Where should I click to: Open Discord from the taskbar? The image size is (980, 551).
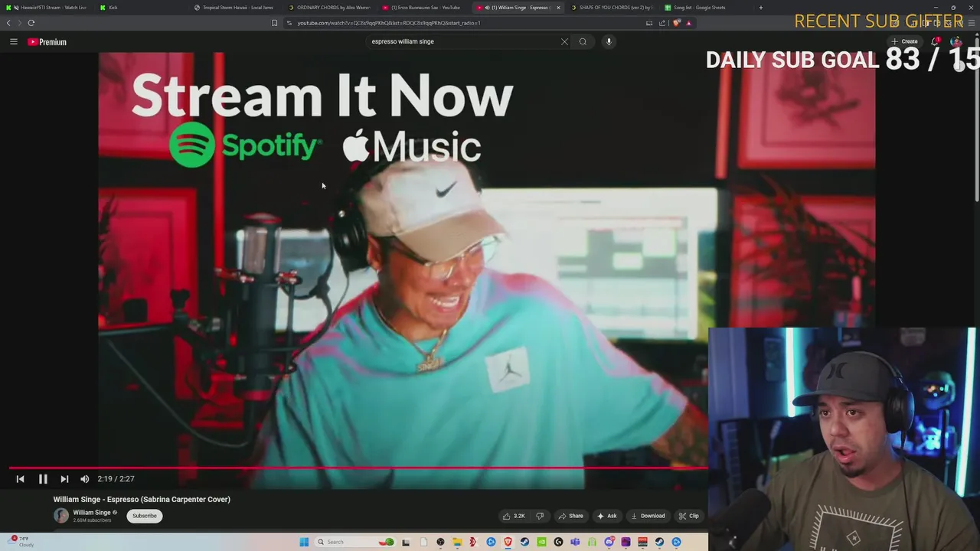609,542
